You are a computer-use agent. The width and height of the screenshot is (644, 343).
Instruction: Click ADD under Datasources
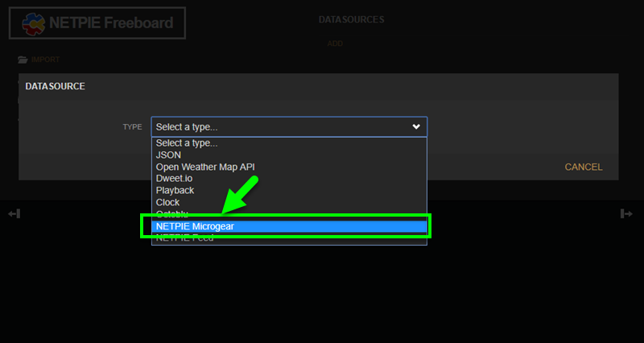click(x=335, y=43)
